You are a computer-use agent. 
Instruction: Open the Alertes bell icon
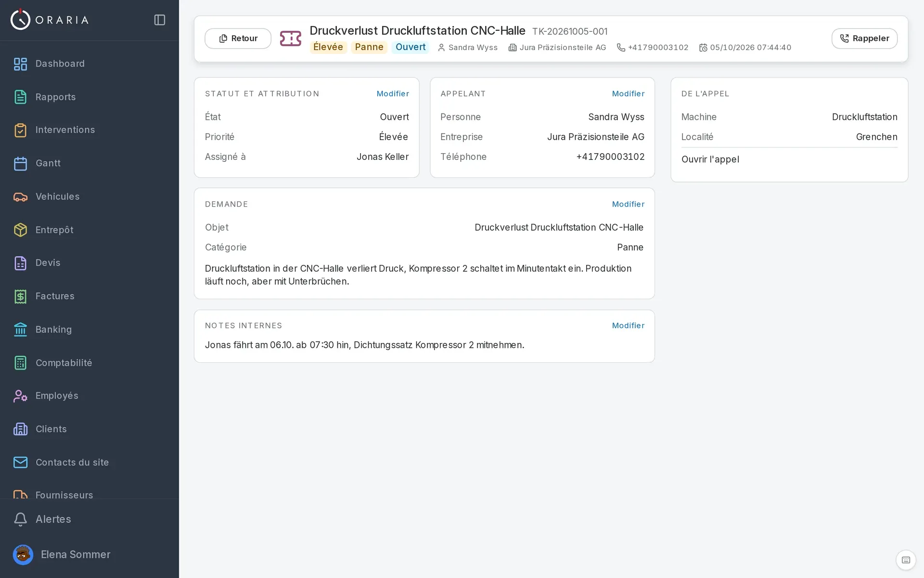click(x=20, y=519)
